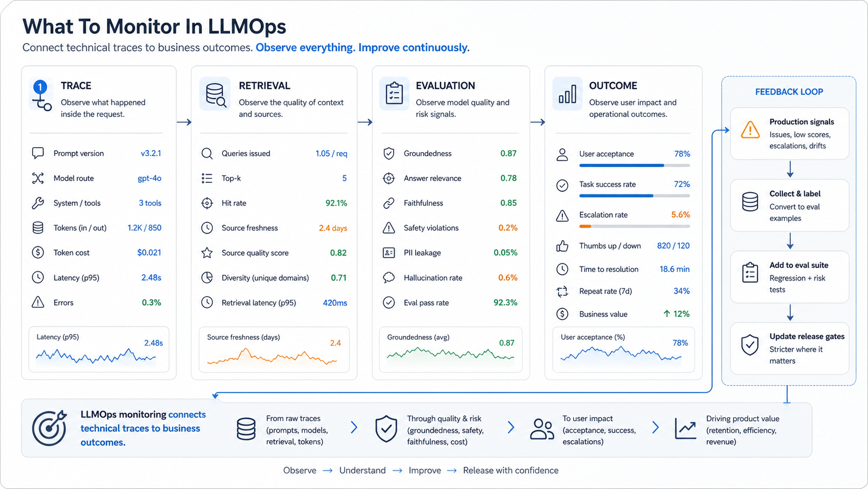This screenshot has height=489, width=868.
Task: Click the FEEDBACK LOOP heading
Action: [x=789, y=92]
